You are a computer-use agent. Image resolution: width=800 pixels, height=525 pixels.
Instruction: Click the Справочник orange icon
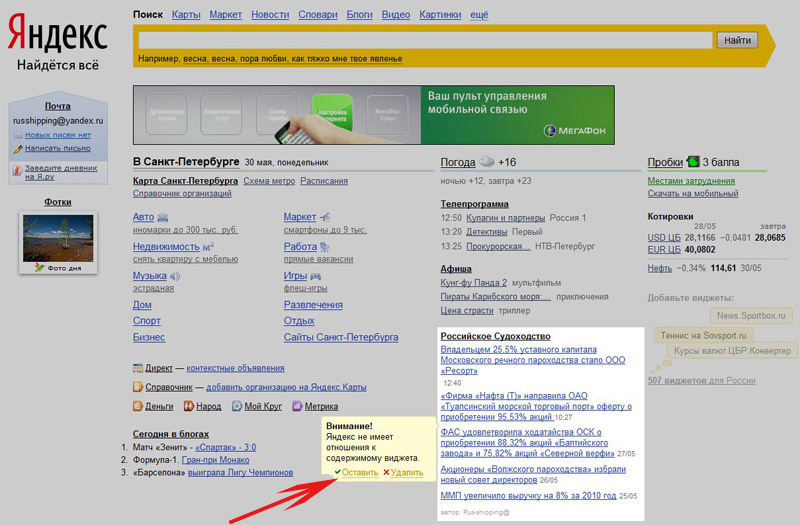pyautogui.click(x=138, y=387)
